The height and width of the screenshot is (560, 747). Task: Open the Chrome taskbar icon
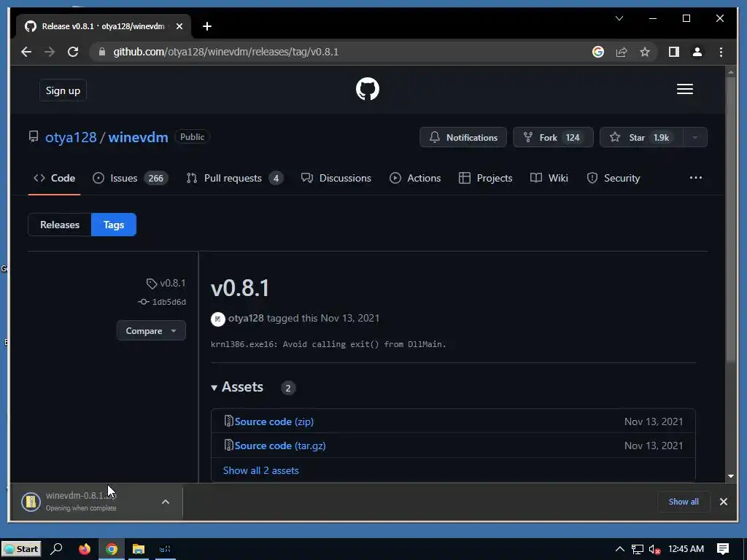tap(112, 549)
